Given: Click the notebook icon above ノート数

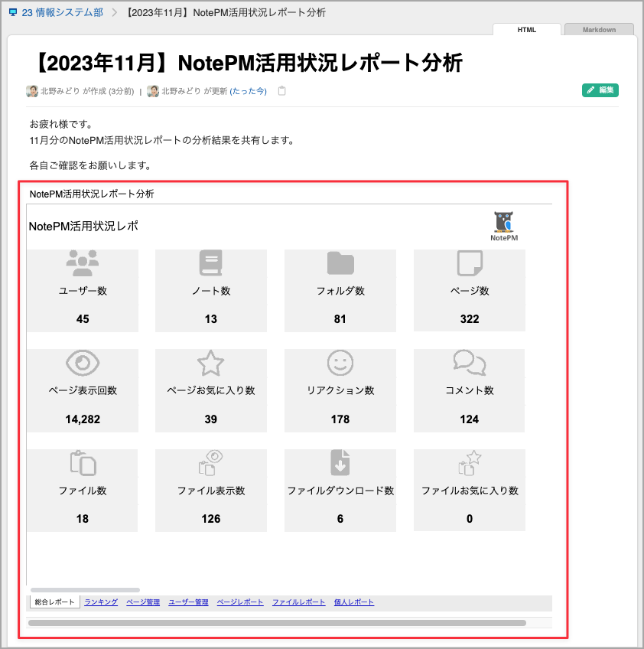Looking at the screenshot, I should coord(211,263).
